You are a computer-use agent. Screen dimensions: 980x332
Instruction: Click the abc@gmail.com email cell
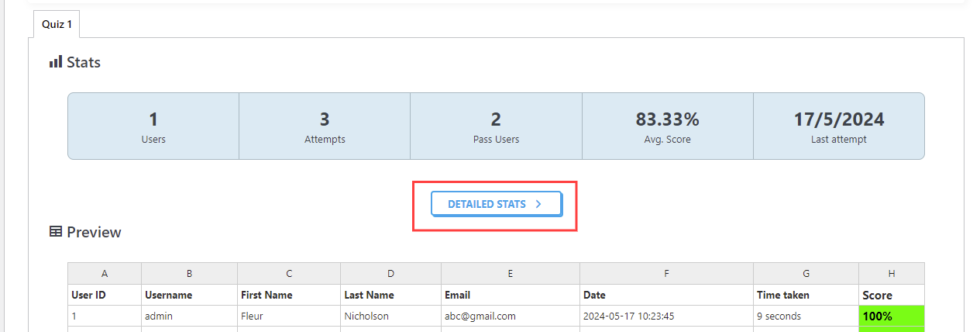(511, 316)
